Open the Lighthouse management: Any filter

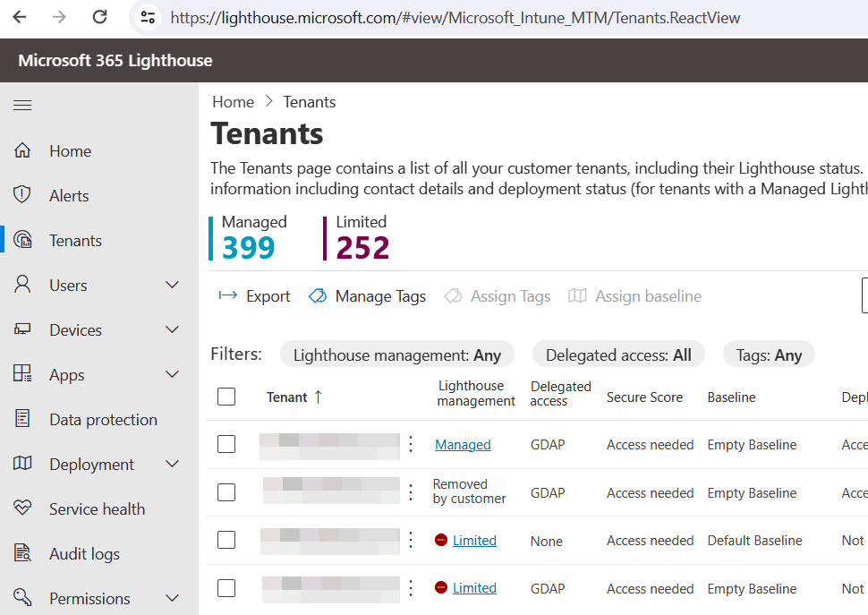click(397, 354)
